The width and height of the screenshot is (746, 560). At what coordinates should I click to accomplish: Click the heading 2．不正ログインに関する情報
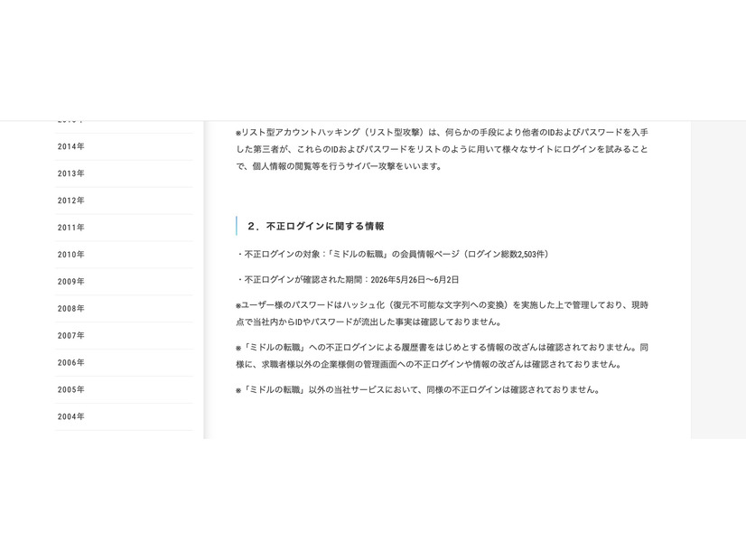tap(315, 227)
